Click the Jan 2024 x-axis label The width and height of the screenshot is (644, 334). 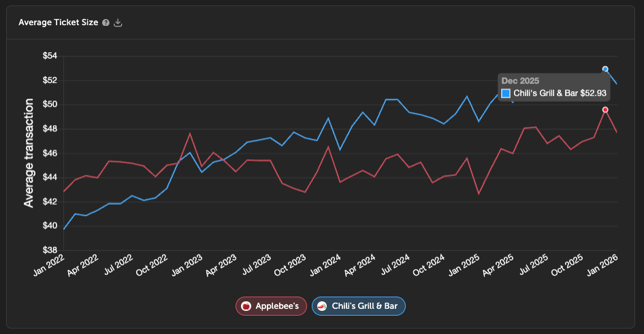coord(325,265)
